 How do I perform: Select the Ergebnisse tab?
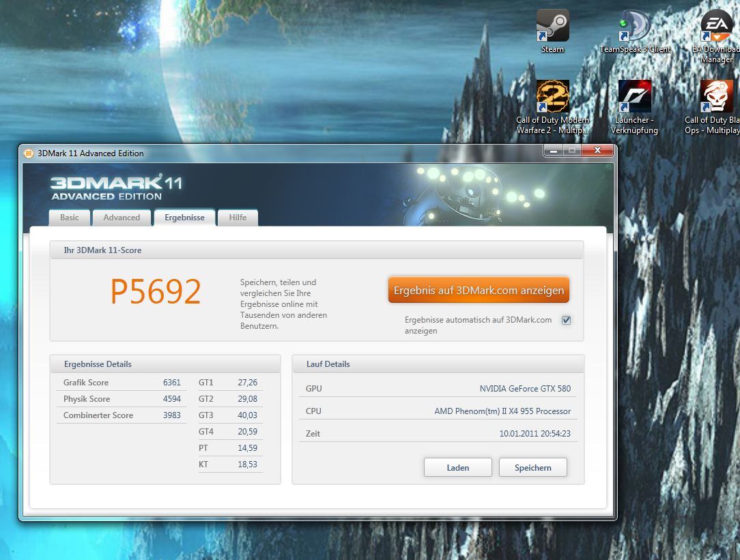click(x=184, y=218)
